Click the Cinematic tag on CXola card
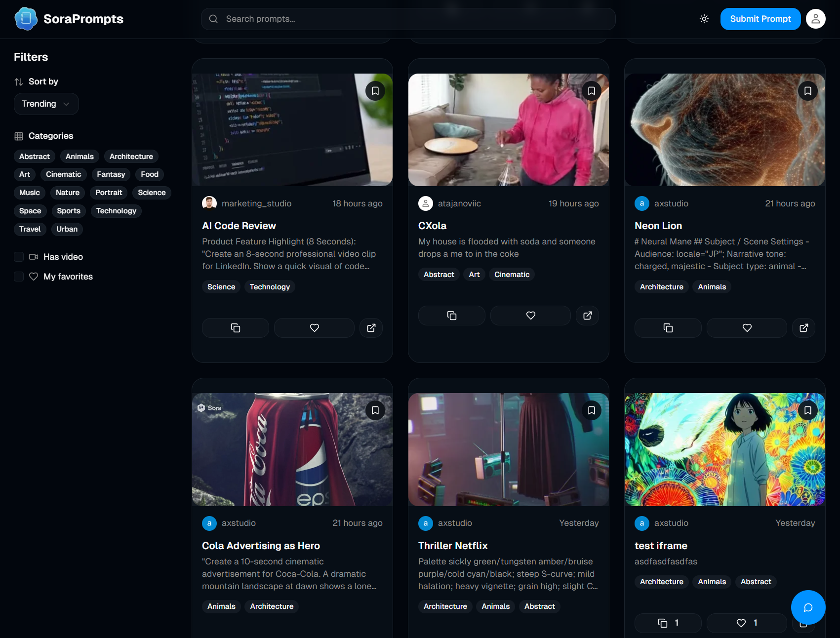 pos(512,275)
